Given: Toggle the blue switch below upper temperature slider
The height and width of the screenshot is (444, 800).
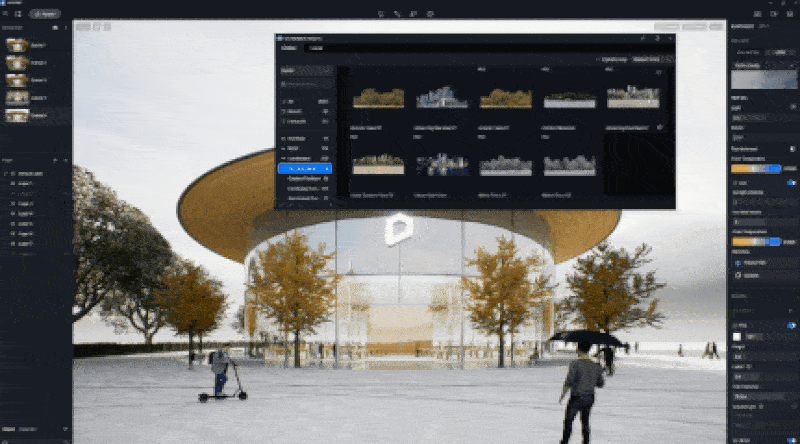Looking at the screenshot, I should pos(791,182).
